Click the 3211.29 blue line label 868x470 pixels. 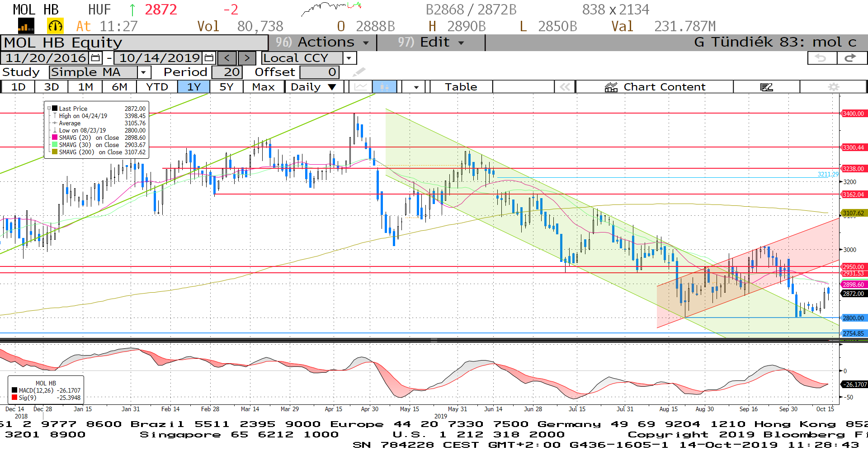tap(828, 174)
